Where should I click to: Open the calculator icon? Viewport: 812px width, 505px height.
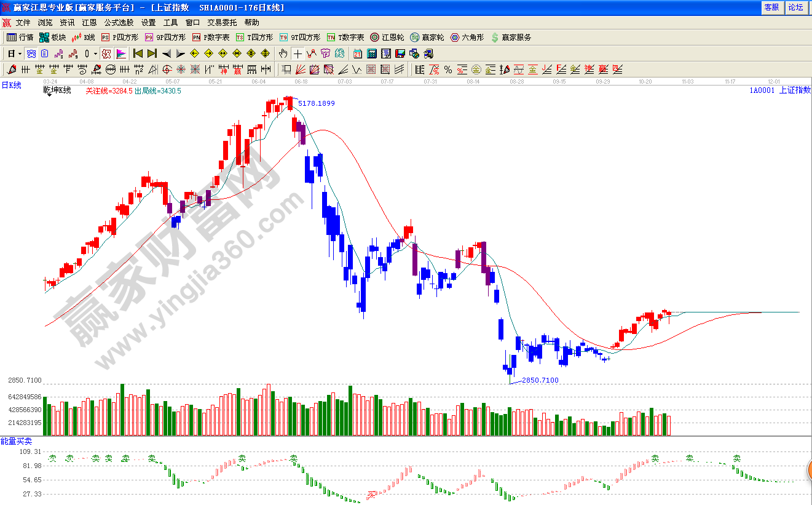coord(372,54)
